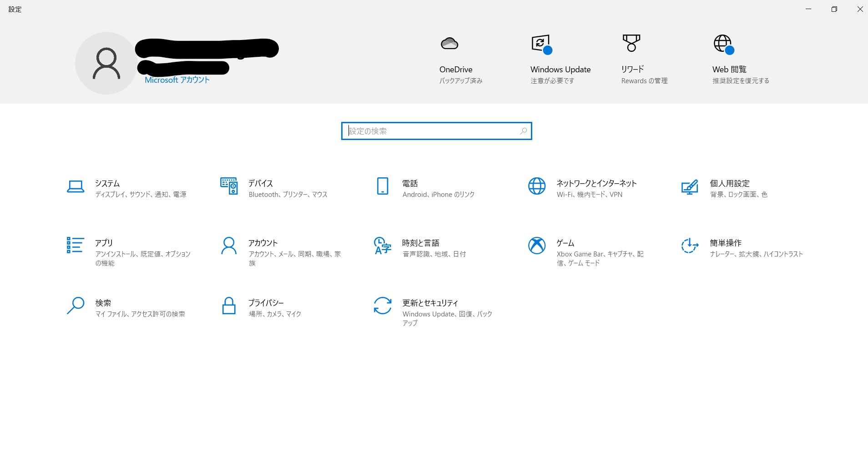868x462 pixels.
Task: Open the 個人用設定 paintbrush icon
Action: tap(690, 187)
